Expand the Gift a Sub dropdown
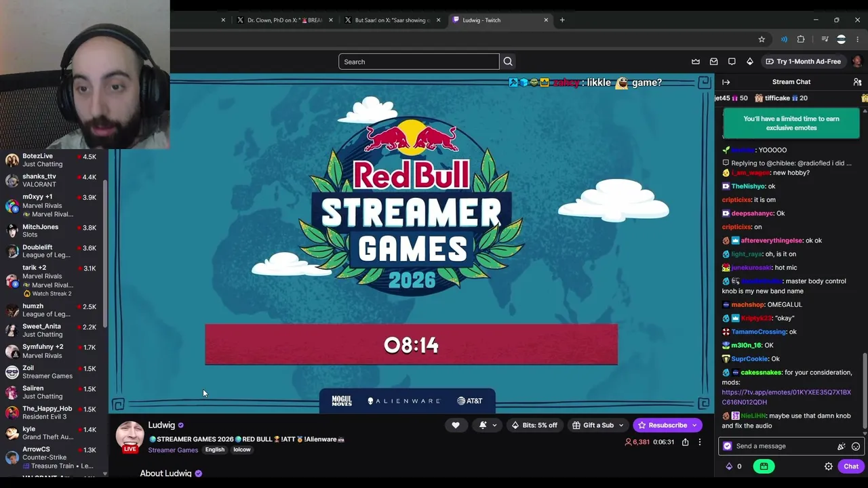Screen dimensions: 868x488 point(620,425)
